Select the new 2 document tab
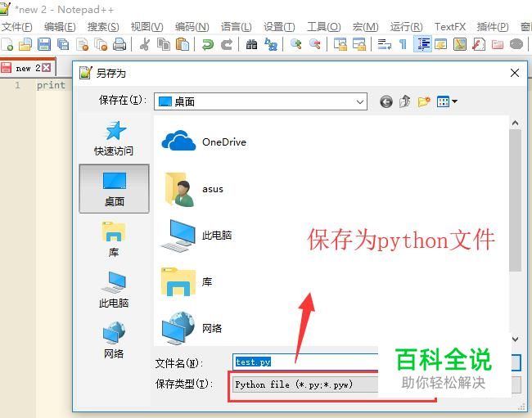The height and width of the screenshot is (418, 532). click(x=28, y=68)
